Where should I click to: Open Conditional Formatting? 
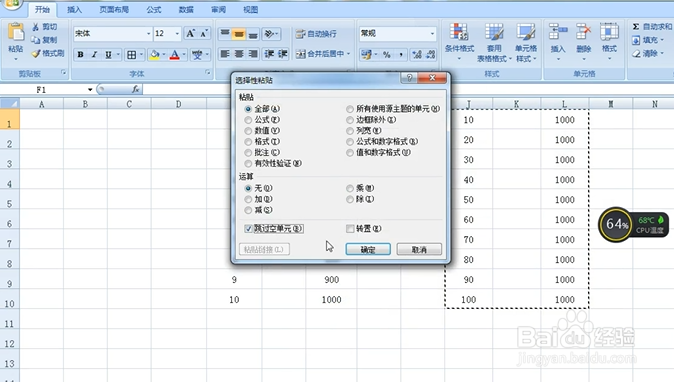coord(459,42)
